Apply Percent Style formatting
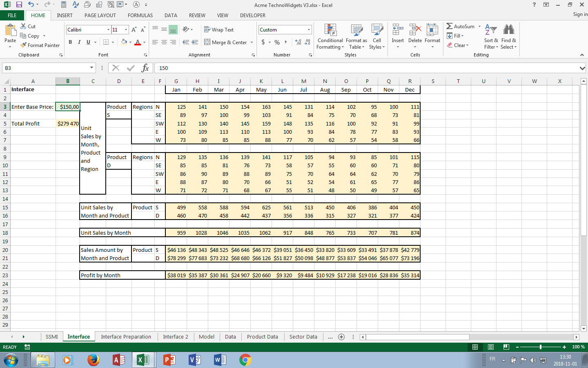This screenshot has width=588, height=368. (276, 42)
